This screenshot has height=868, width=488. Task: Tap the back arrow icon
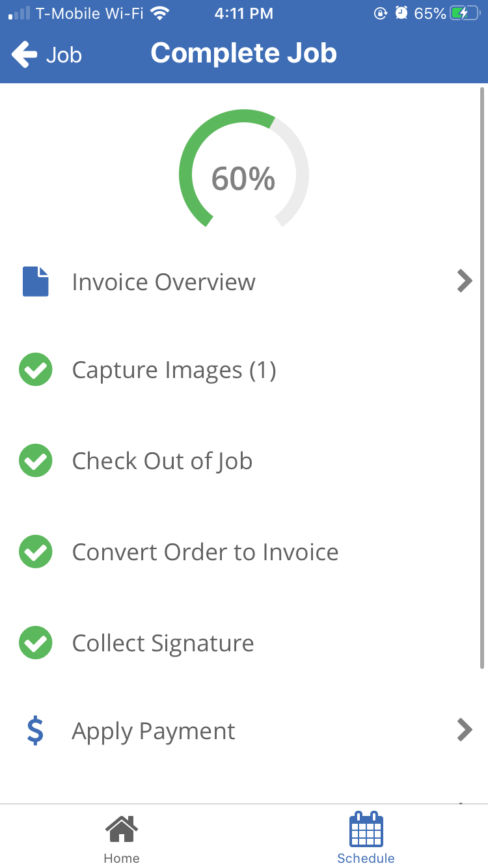coord(25,54)
